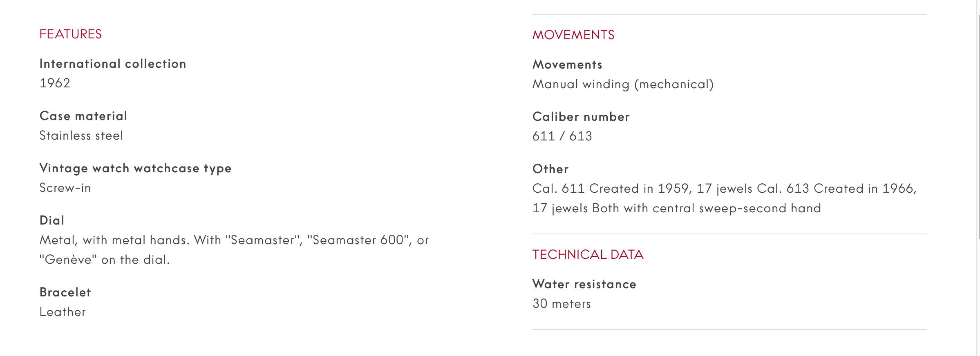This screenshot has width=980, height=356.
Task: Click the Screw-in watchcase value
Action: [x=65, y=188]
